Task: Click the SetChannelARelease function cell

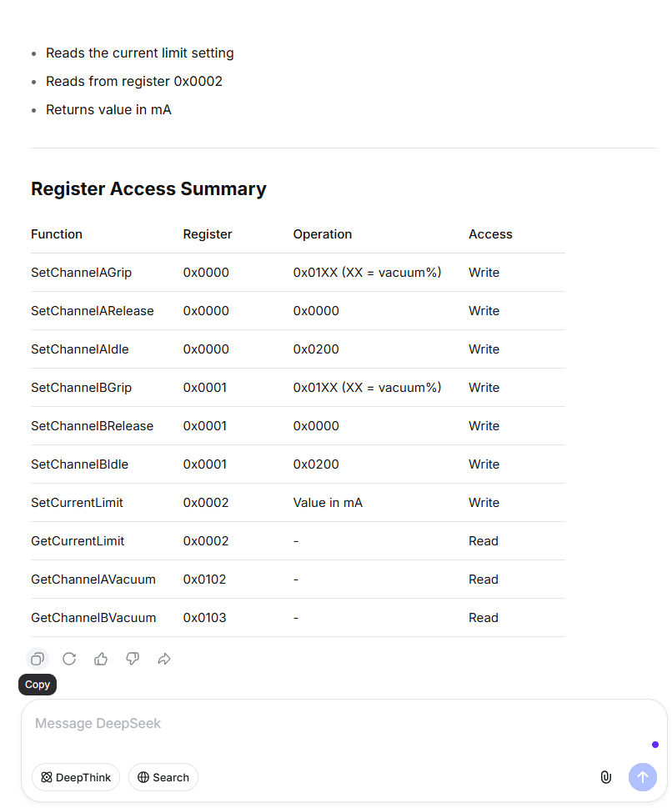Action: [x=93, y=311]
